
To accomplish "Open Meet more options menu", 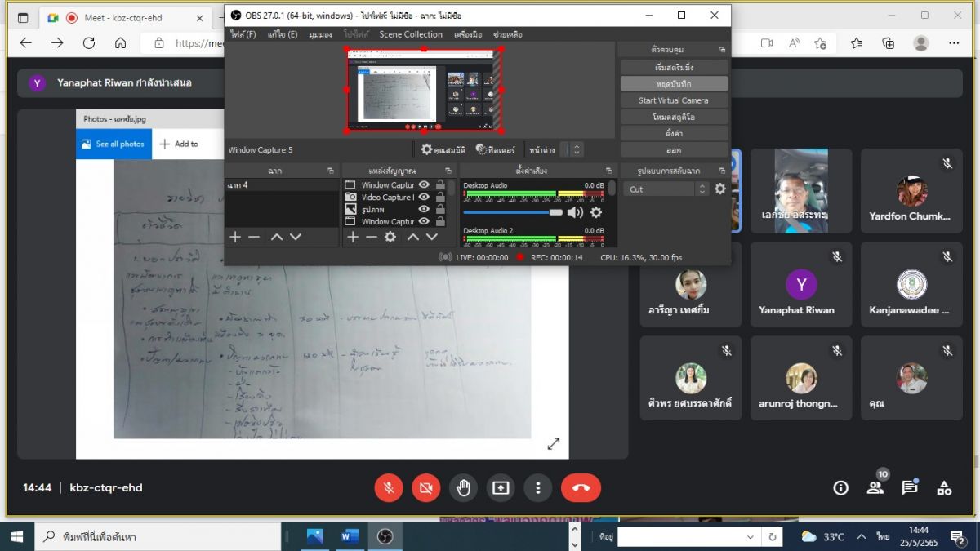I will tap(537, 488).
